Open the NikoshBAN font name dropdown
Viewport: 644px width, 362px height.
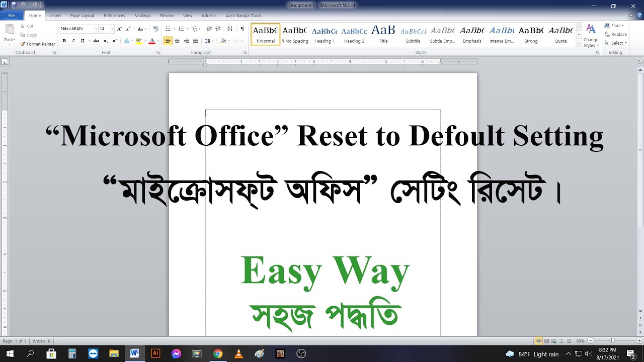tap(96, 29)
